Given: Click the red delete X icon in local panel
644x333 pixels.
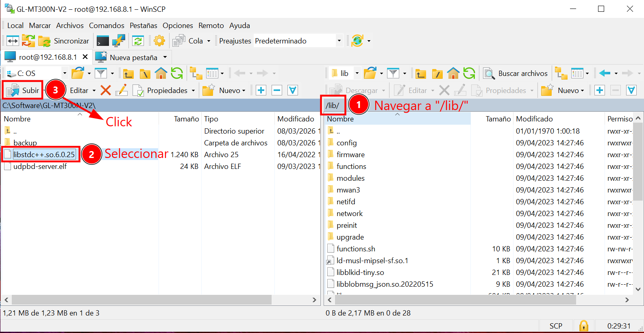Looking at the screenshot, I should point(106,90).
